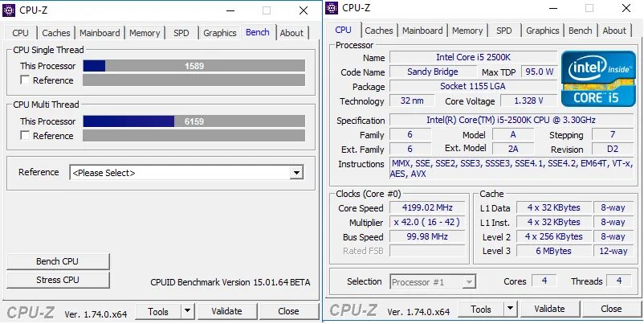This screenshot has width=644, height=324.
Task: Open Graphics tab in left window
Action: pos(220,33)
